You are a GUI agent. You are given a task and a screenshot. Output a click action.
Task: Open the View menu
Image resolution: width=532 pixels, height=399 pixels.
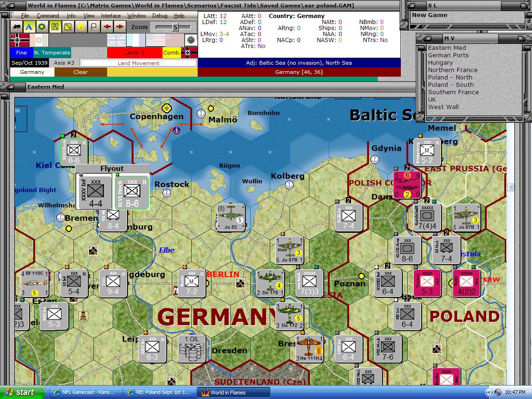pos(89,16)
